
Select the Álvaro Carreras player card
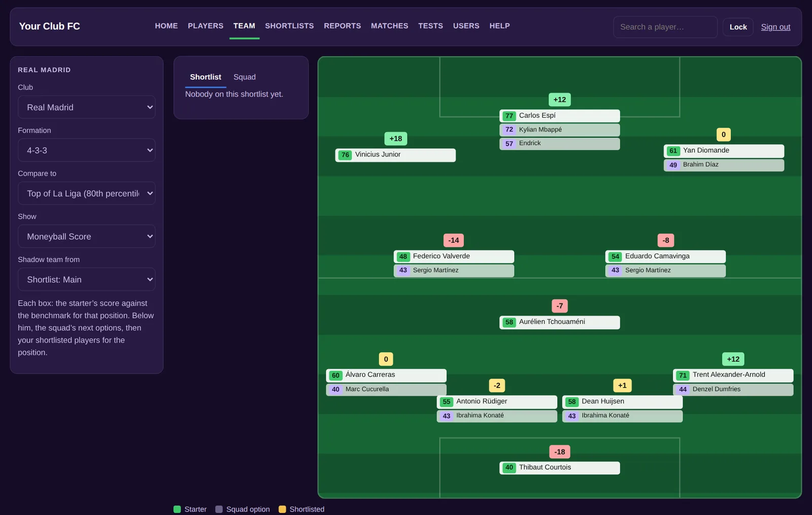tap(386, 375)
